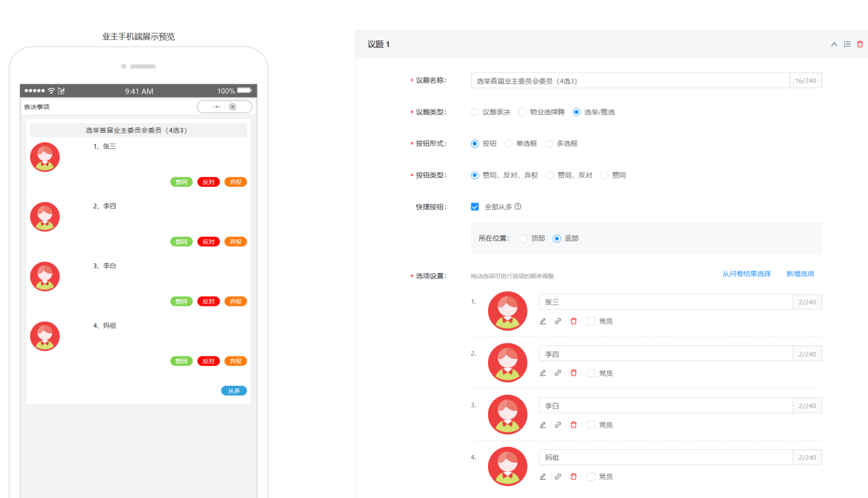Click the help question icon beside 全部从多
This screenshot has width=868, height=498.
[x=518, y=207]
